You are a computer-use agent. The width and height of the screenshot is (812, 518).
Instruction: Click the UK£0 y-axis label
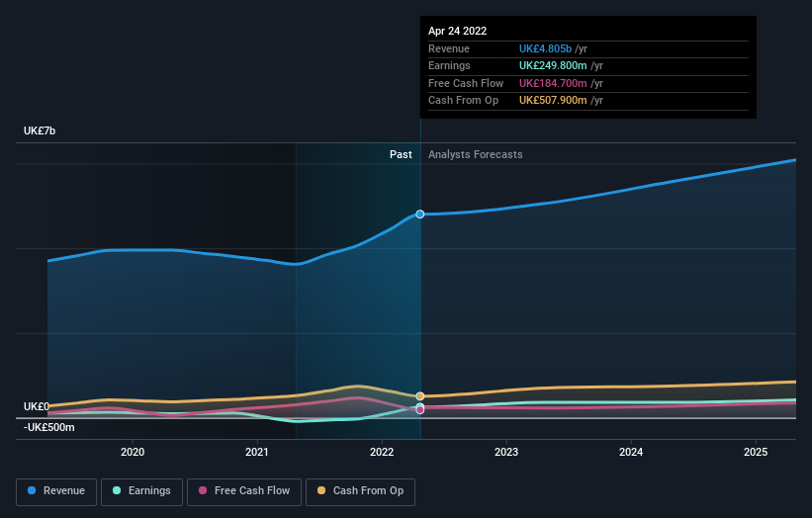(37, 406)
